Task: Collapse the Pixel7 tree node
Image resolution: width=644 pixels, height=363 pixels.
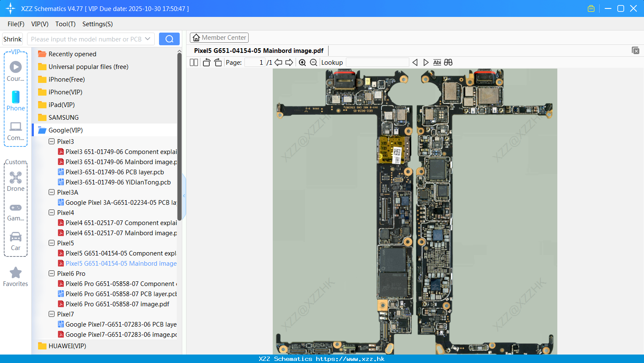Action: pos(52,314)
